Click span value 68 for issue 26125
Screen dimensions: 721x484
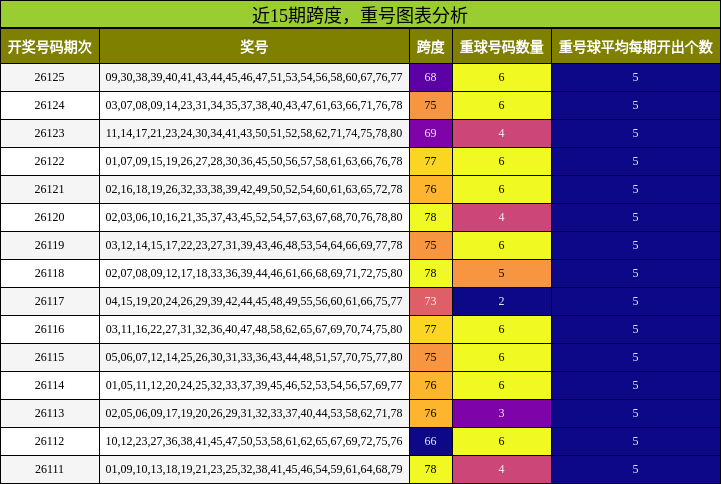[x=431, y=77]
